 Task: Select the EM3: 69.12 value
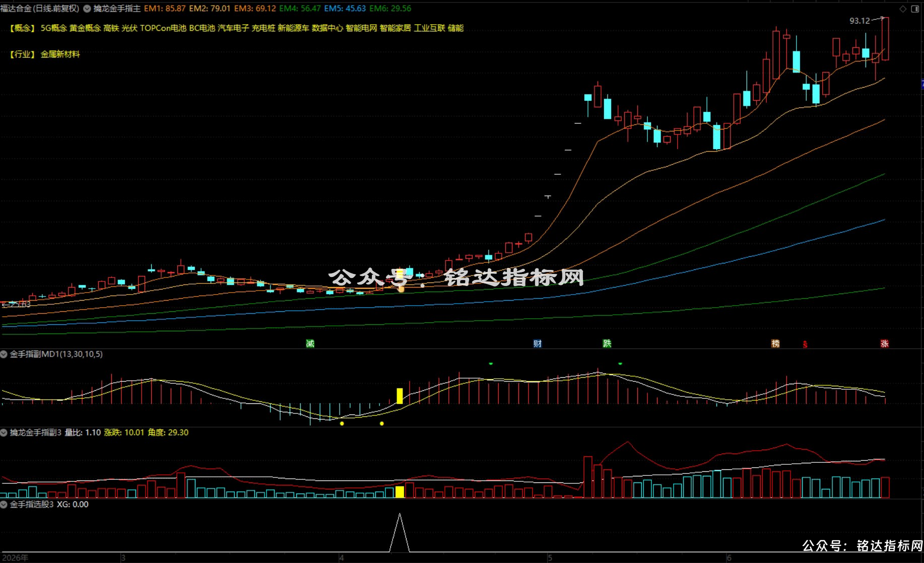tap(255, 9)
